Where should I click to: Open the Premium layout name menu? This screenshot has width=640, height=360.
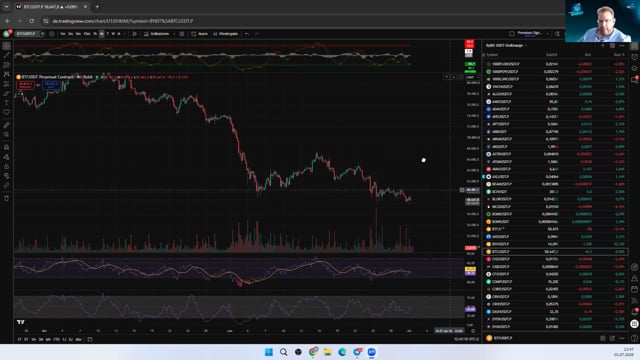coord(529,34)
